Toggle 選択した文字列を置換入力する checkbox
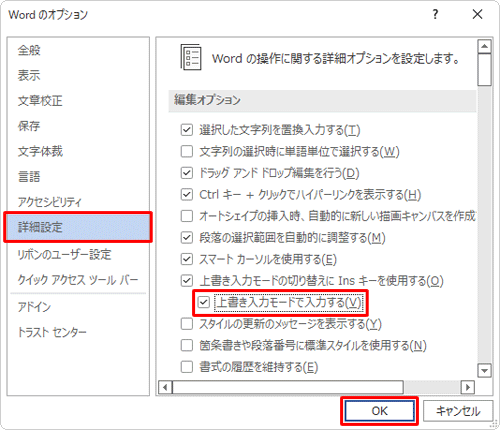Viewport: 500px width, 430px height. pos(187,130)
